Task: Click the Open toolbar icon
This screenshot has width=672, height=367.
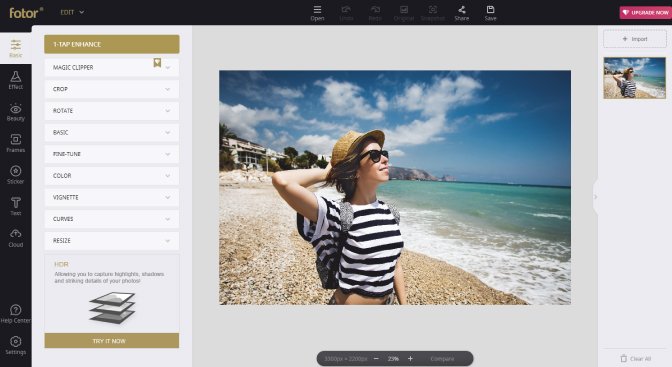Action: coord(317,13)
